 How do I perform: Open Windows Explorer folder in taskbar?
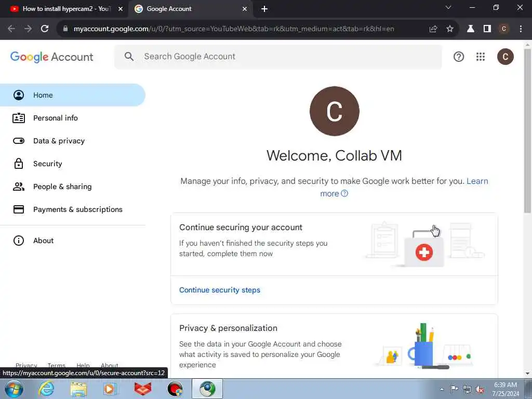click(79, 389)
